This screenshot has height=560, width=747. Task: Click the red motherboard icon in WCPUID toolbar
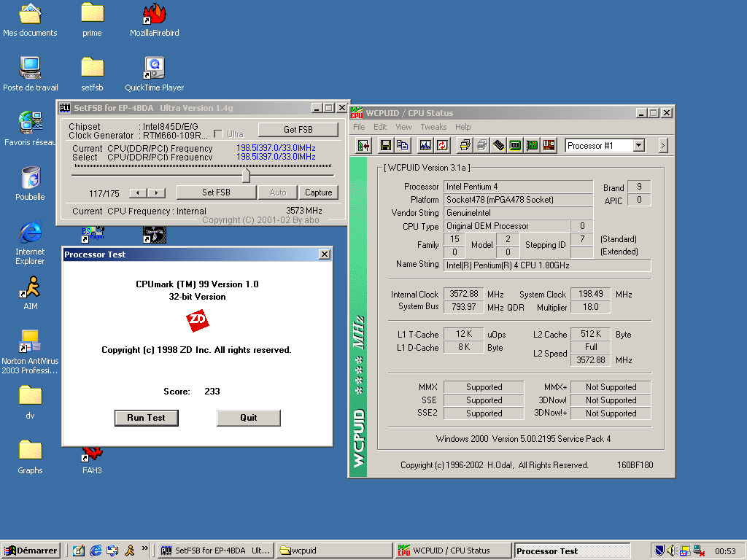pyautogui.click(x=549, y=145)
